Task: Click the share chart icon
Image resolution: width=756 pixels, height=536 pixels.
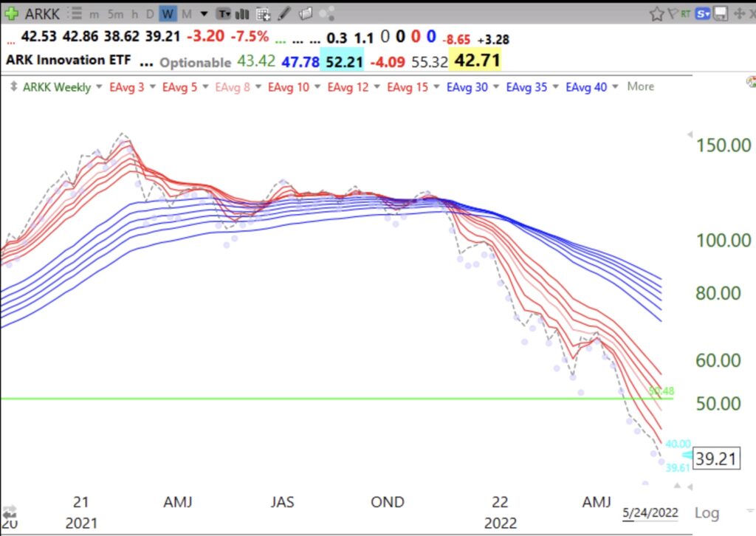Action: tap(327, 13)
